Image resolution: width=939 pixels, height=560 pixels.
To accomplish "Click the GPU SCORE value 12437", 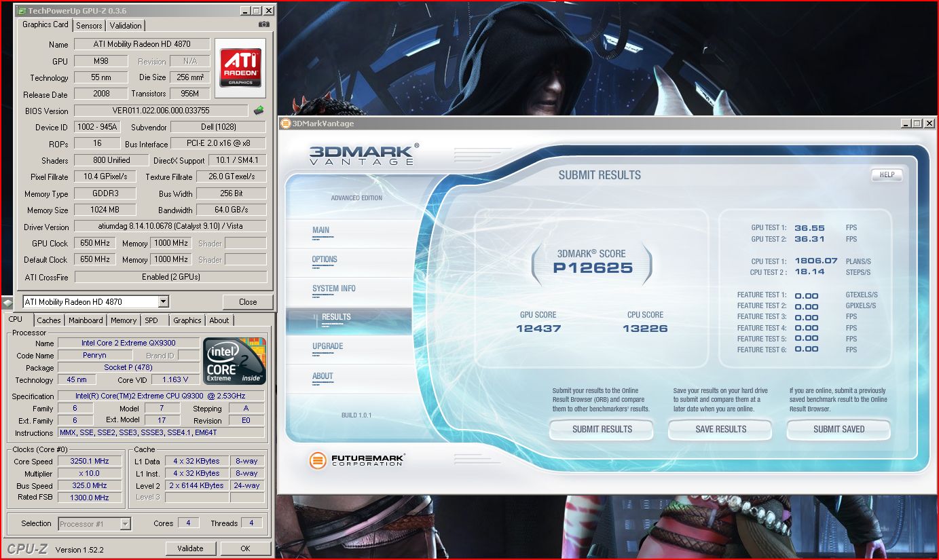I will coord(538,329).
